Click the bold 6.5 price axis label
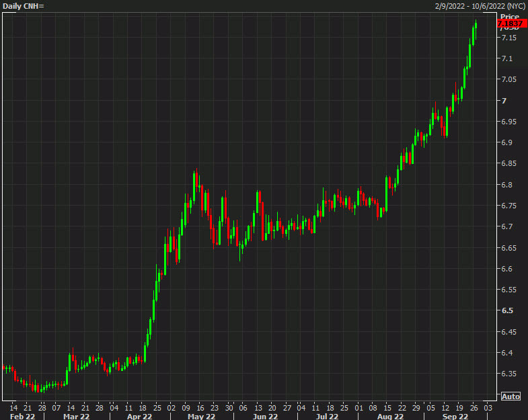528x420 pixels. tap(507, 310)
